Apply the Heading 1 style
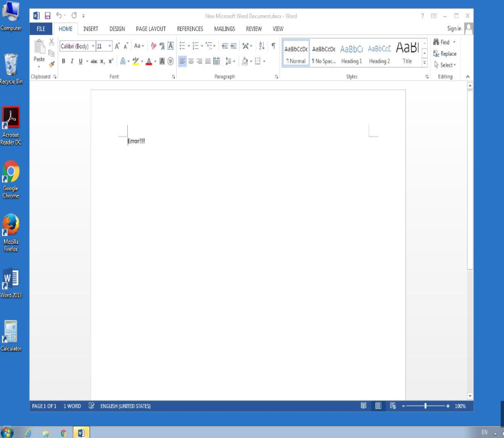Image resolution: width=504 pixels, height=438 pixels. 351,54
